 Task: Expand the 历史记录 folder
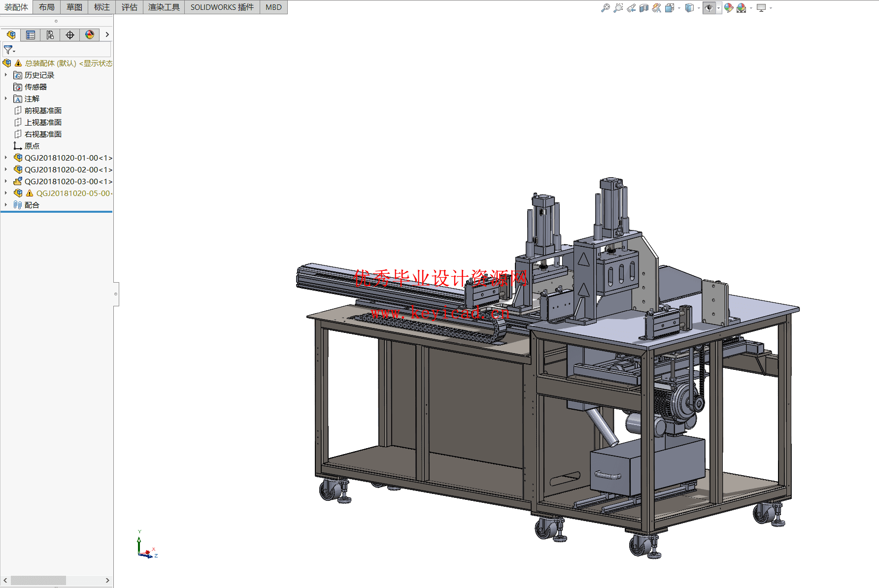coord(6,75)
